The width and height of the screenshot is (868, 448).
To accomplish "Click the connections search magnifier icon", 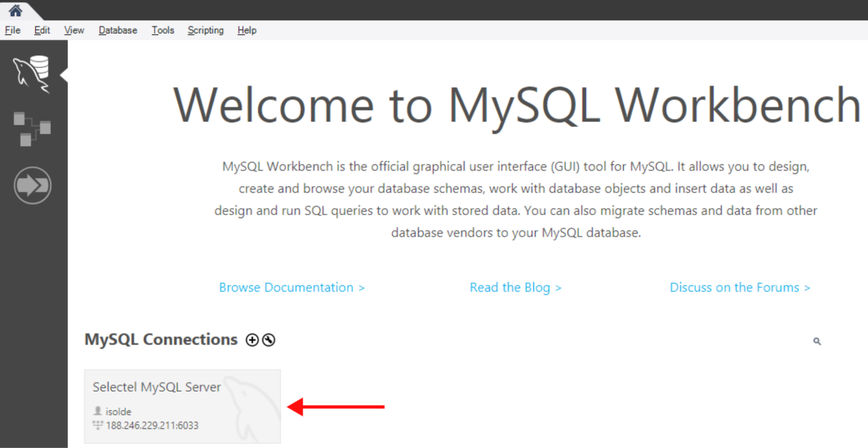I will (817, 341).
